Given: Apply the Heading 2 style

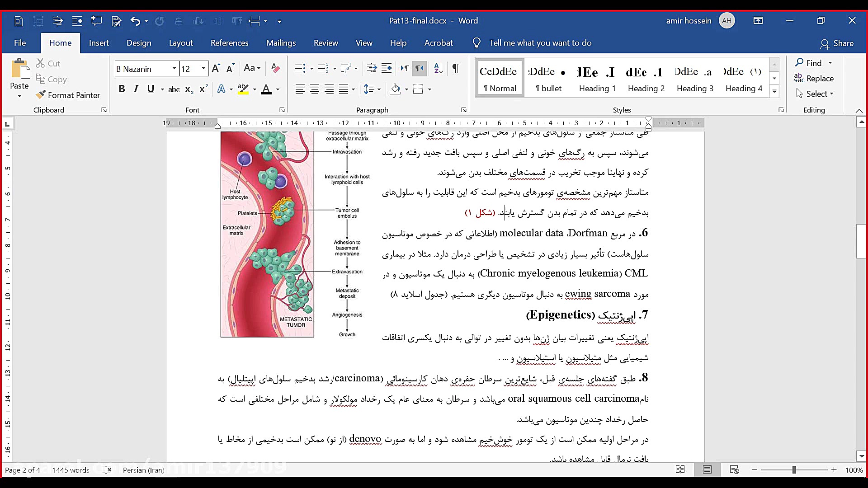Looking at the screenshot, I should [646, 78].
